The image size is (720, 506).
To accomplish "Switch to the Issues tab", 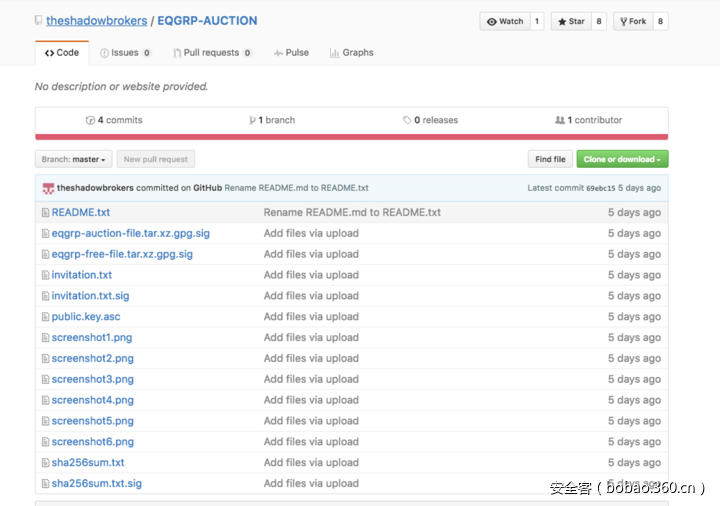I will [x=125, y=53].
